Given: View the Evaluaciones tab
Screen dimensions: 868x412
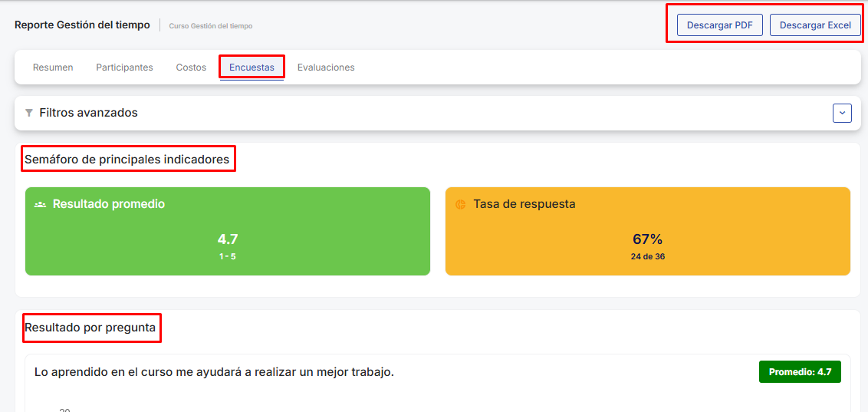Looking at the screenshot, I should (x=326, y=68).
